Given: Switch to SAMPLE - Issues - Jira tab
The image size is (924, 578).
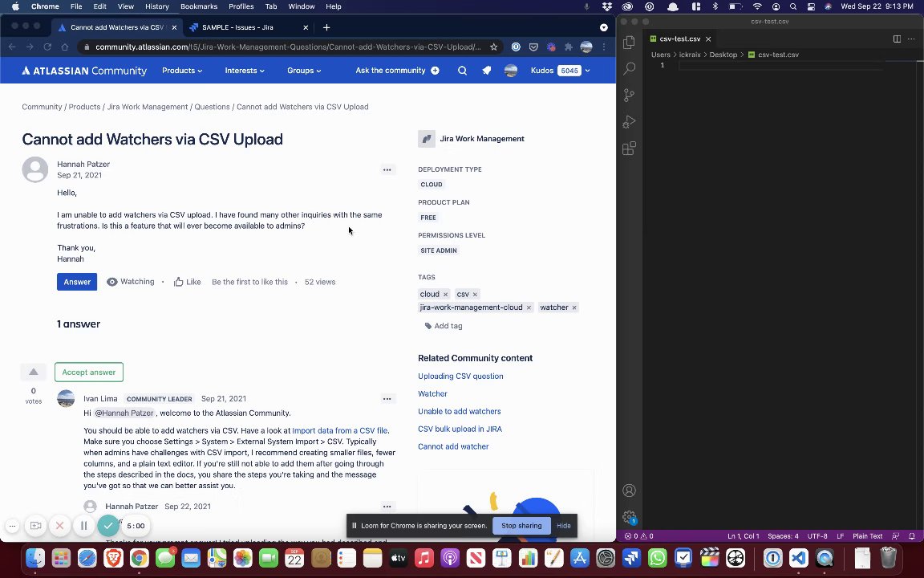Looking at the screenshot, I should tap(248, 27).
